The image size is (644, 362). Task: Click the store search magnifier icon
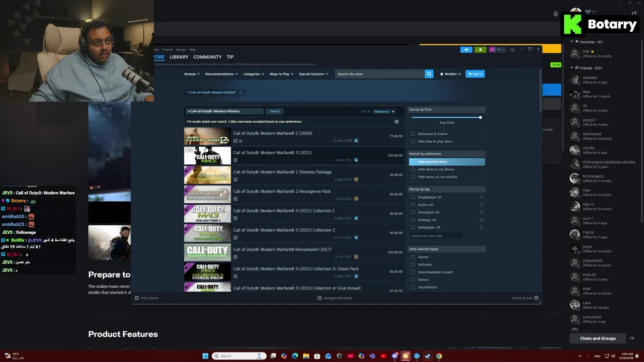429,74
